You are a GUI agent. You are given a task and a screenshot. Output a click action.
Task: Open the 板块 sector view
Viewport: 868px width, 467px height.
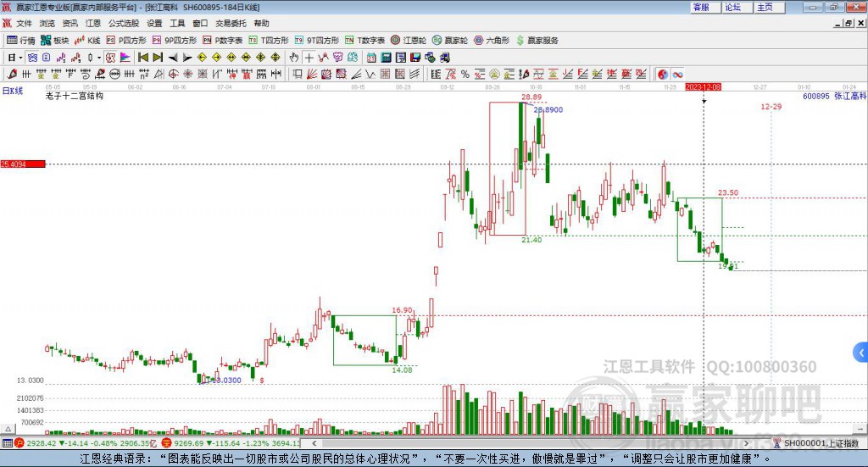pos(54,41)
